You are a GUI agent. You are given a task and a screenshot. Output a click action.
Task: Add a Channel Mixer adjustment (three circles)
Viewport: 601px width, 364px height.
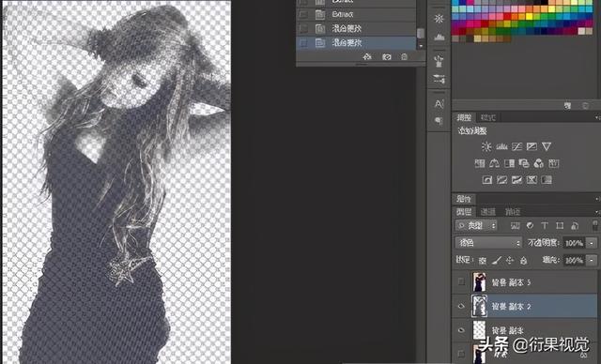pos(539,164)
